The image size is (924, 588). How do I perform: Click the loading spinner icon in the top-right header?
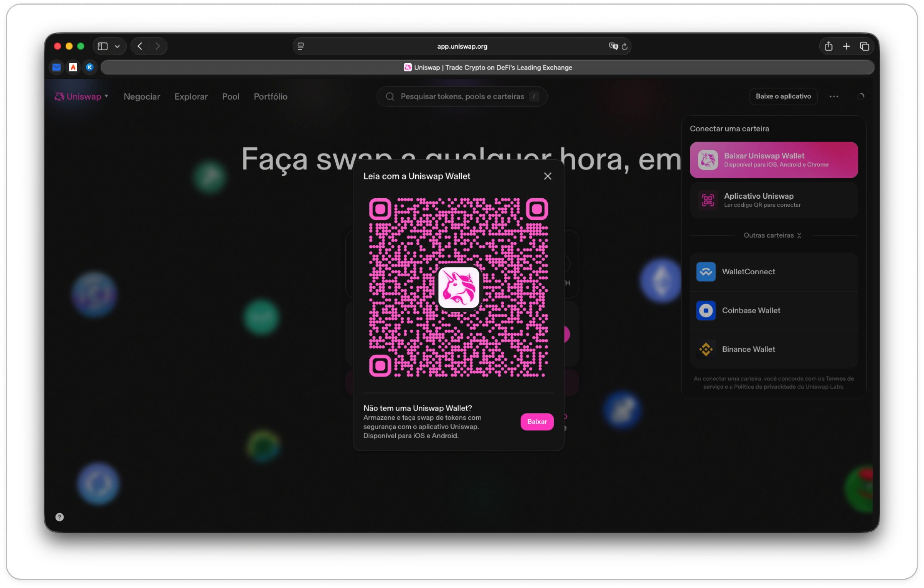(x=861, y=96)
